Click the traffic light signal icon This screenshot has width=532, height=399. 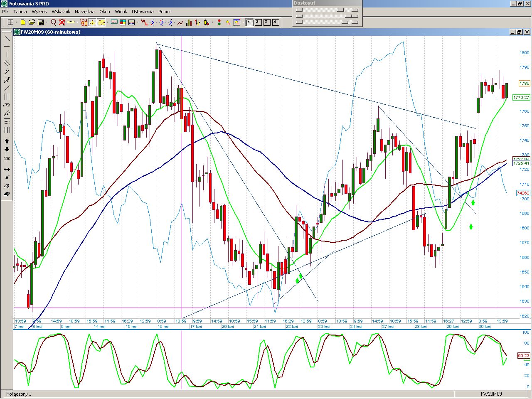coord(219,22)
